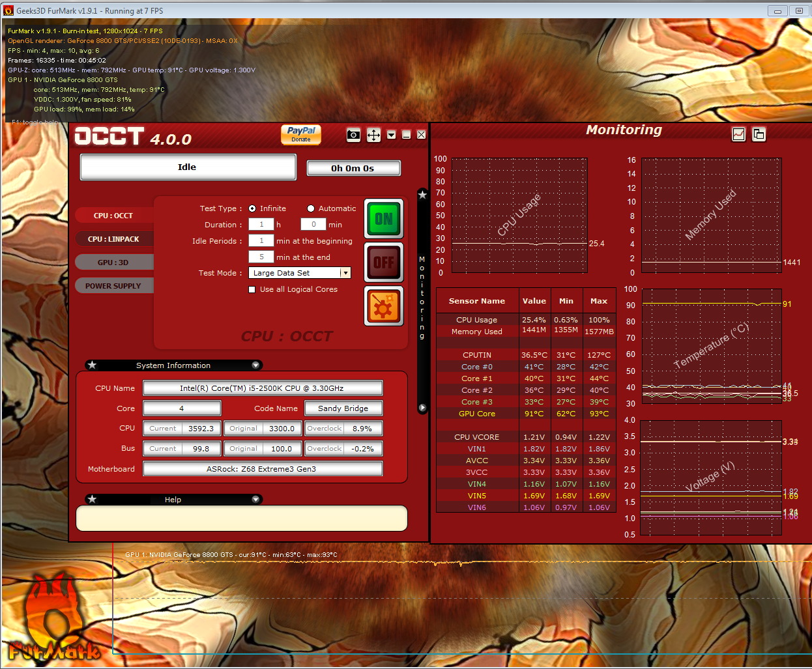Screen dimensions: 812x669
Task: Click the Min column header
Action: coord(566,301)
